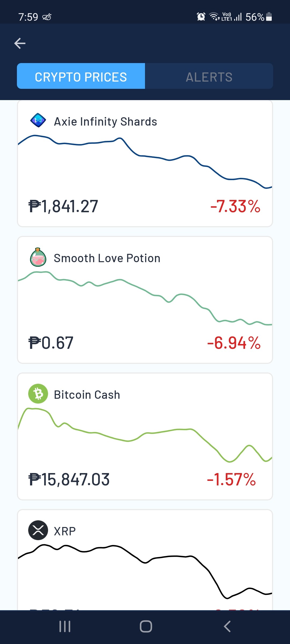Tap the back arrow at top
The height and width of the screenshot is (644, 290).
(20, 43)
